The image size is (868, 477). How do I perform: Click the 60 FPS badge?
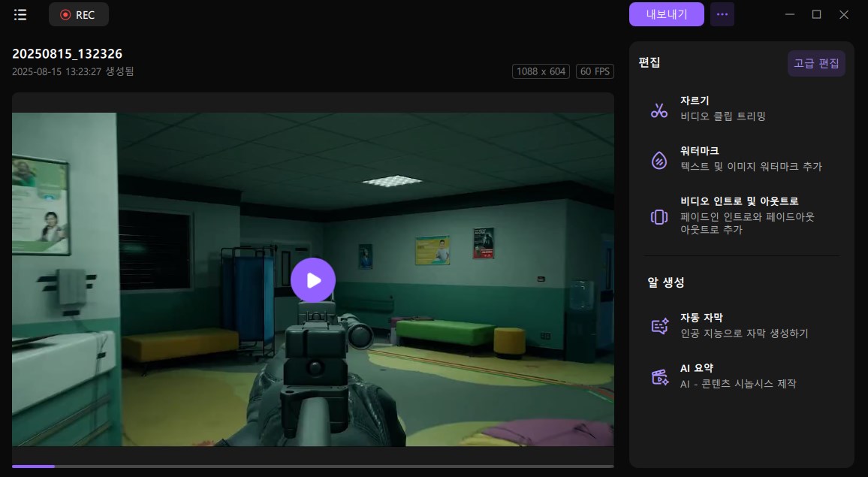pos(595,71)
